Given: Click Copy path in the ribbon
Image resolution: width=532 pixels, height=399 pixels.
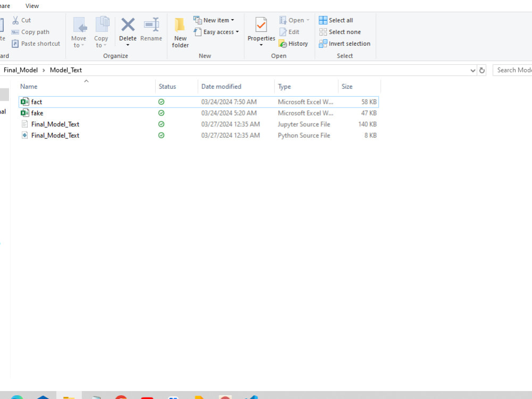Looking at the screenshot, I should click(x=30, y=32).
